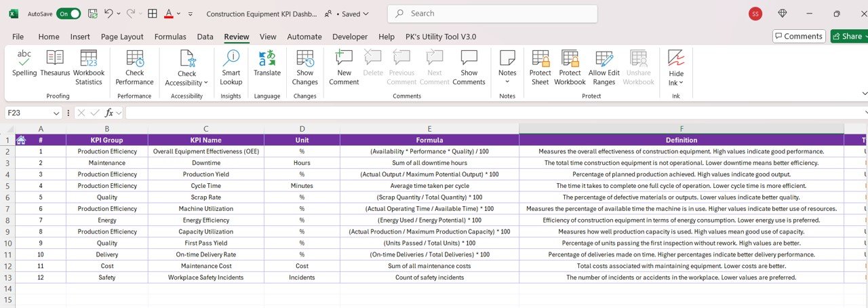Click the diamond premium icon in title bar
868x308 pixels.
tap(783, 14)
